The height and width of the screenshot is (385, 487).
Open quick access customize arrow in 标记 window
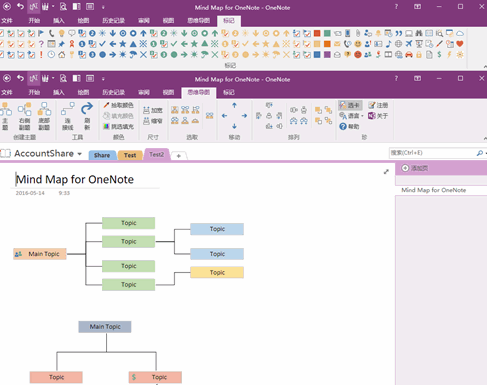coord(103,7)
